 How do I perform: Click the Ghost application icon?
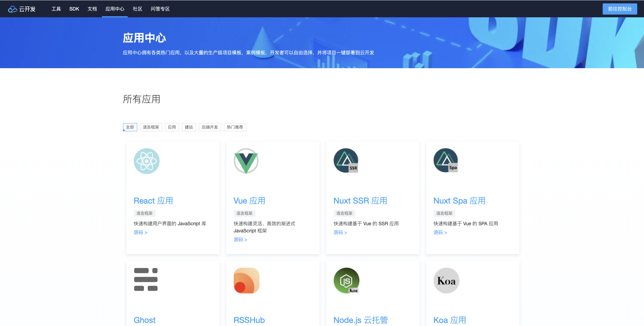click(145, 280)
